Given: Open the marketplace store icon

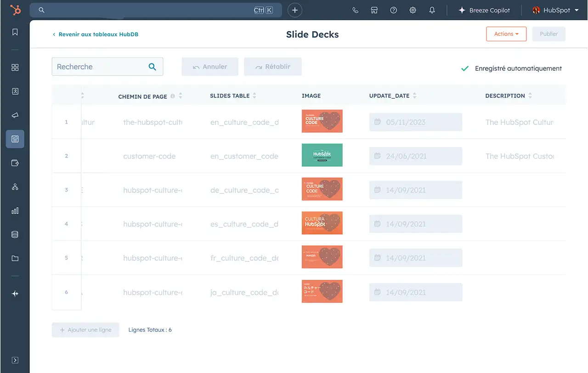Looking at the screenshot, I should 374,10.
